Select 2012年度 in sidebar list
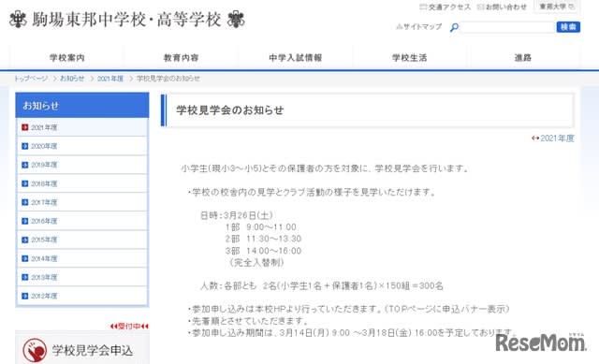The height and width of the screenshot is (364, 599). [x=82, y=296]
